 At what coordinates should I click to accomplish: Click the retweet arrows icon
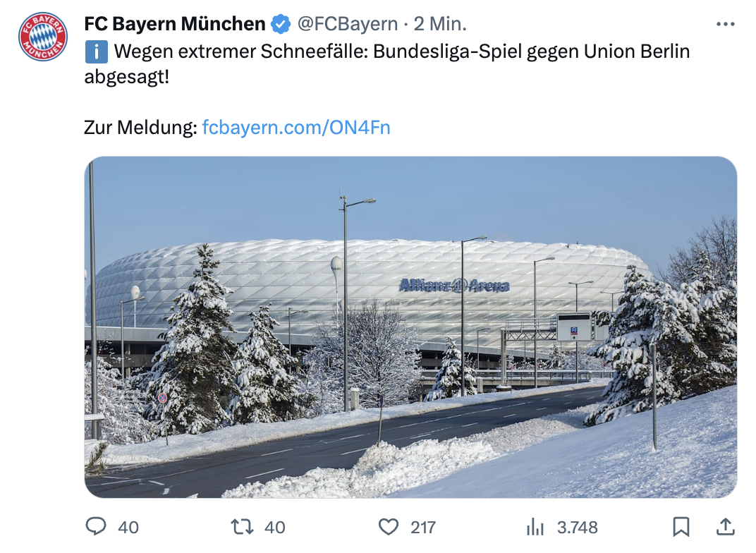(x=242, y=526)
